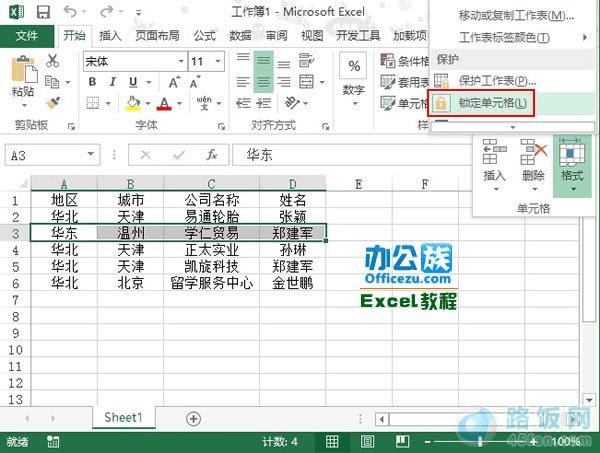600x453 pixels.
Task: Switch to the 开发工具 tab
Action: click(x=358, y=36)
